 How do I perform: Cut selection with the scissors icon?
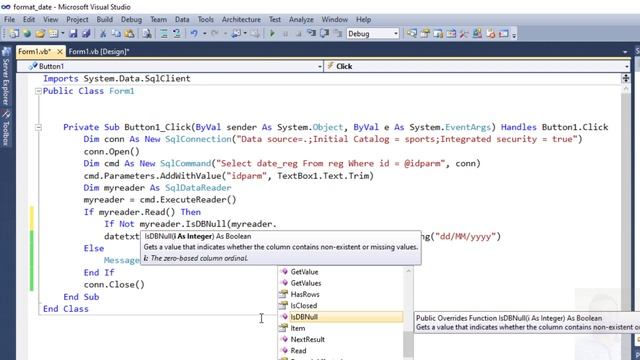tap(103, 33)
